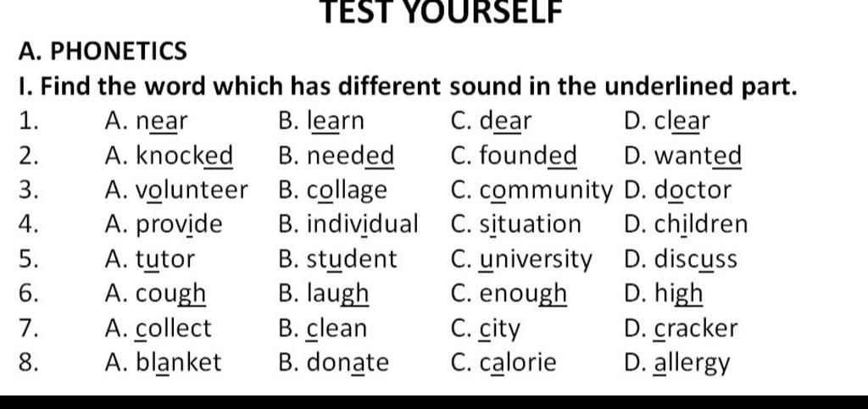Choose B. donate in question 8
Image resolution: width=868 pixels, height=409 pixels.
[334, 362]
